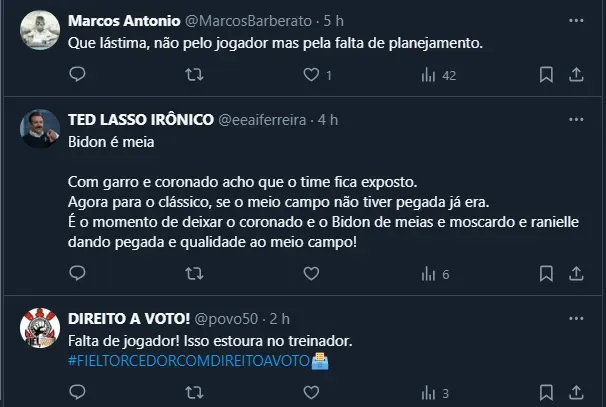
Task: Open the #FIELTORCEDORCOMDIREITOAVOTO hashtag
Action: [206, 362]
